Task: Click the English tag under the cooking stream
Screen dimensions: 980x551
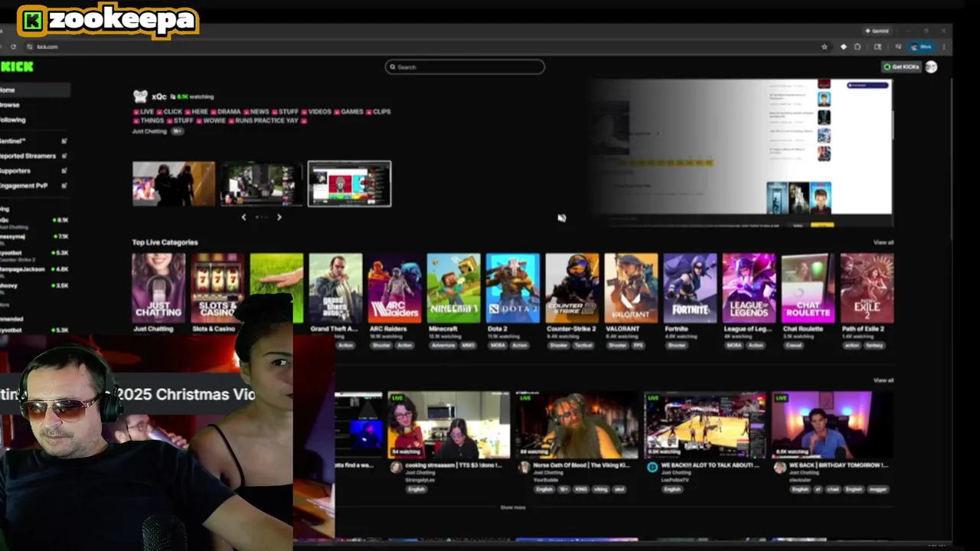Action: point(416,489)
